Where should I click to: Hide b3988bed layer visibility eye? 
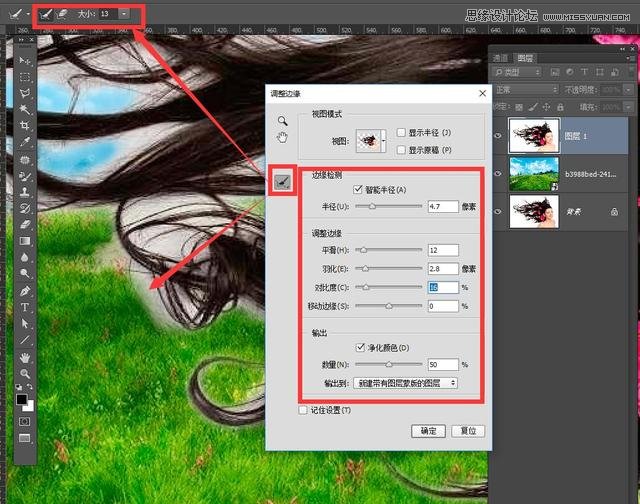[498, 174]
